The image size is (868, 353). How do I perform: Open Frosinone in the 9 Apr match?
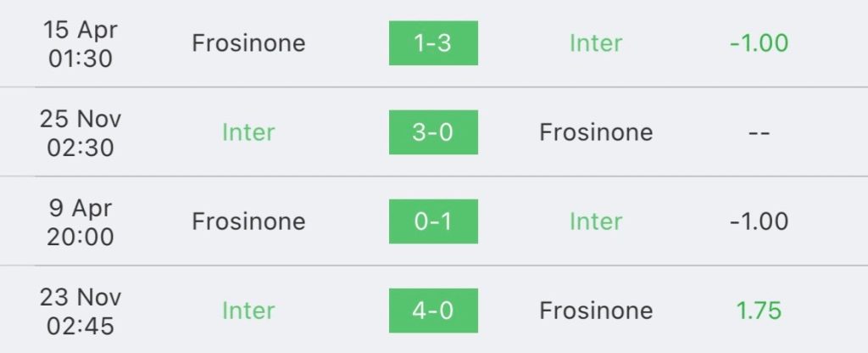(x=248, y=221)
